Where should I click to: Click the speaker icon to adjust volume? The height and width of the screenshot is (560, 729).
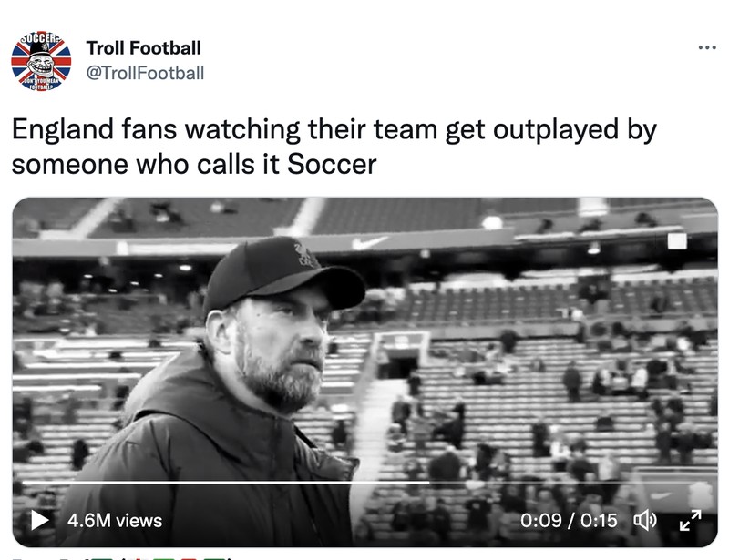(x=647, y=521)
